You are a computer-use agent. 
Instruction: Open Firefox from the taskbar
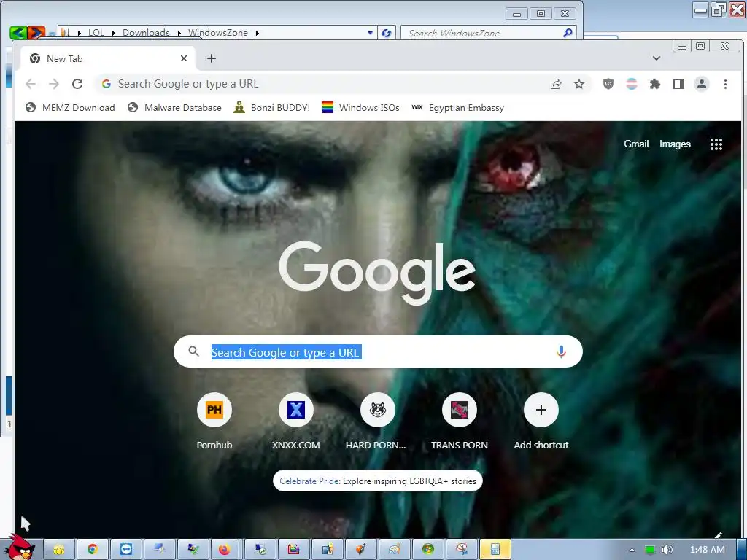point(226,550)
